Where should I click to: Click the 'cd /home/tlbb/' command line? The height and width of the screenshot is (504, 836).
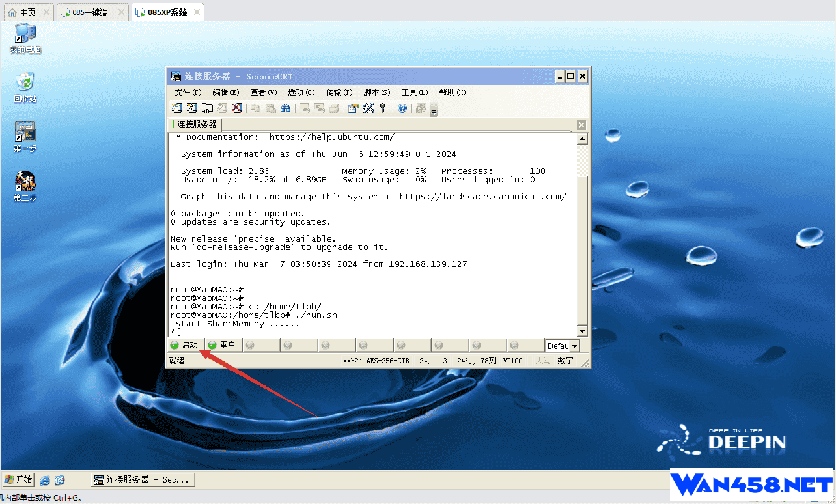246,307
